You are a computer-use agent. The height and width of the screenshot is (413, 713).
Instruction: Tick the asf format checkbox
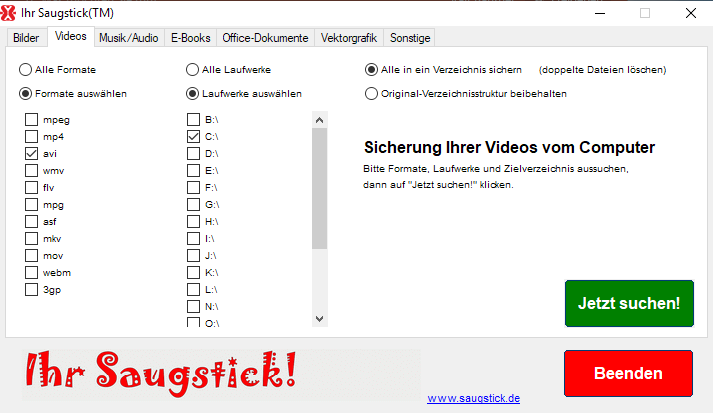(x=31, y=222)
